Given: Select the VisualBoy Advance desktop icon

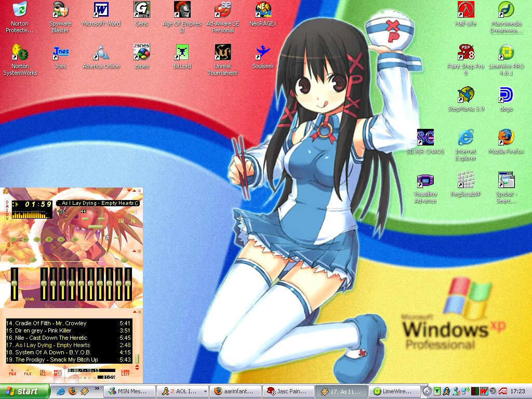Looking at the screenshot, I should pyautogui.click(x=425, y=188).
